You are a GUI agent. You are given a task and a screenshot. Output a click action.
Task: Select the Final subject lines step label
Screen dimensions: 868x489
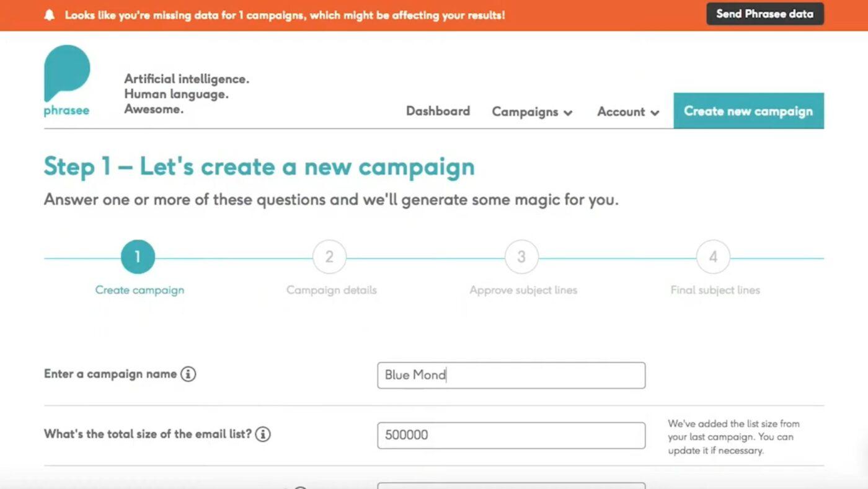[715, 290]
